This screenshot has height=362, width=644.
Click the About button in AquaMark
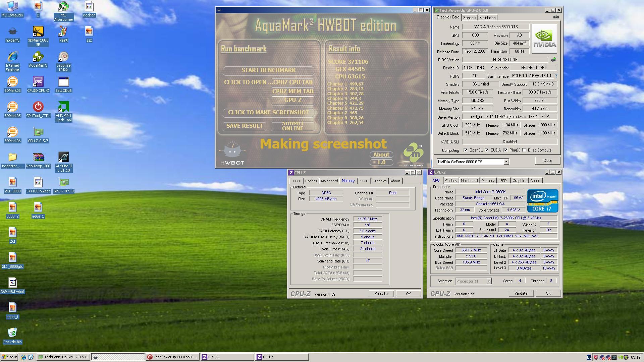click(381, 155)
